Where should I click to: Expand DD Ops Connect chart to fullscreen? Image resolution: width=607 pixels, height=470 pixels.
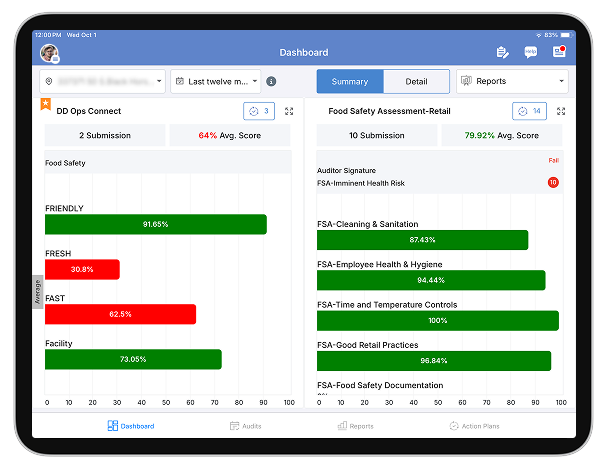coord(289,111)
